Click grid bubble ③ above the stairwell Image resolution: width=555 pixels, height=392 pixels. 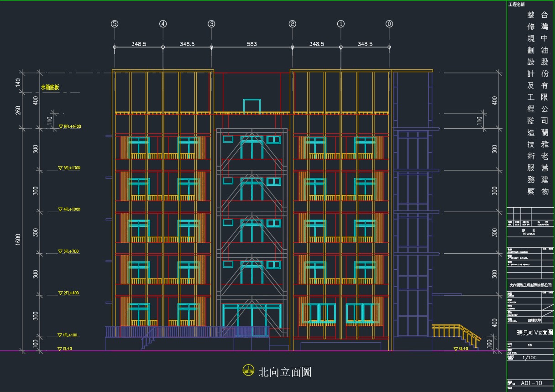(x=211, y=24)
